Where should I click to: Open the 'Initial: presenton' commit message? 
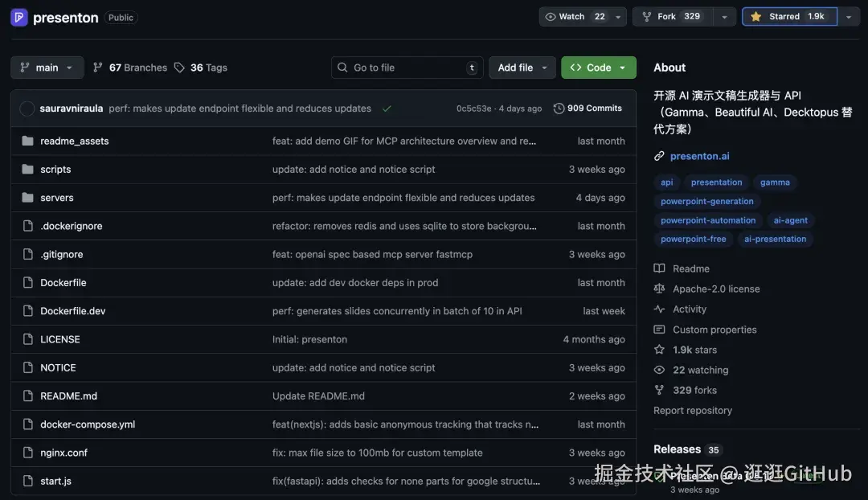coord(309,339)
